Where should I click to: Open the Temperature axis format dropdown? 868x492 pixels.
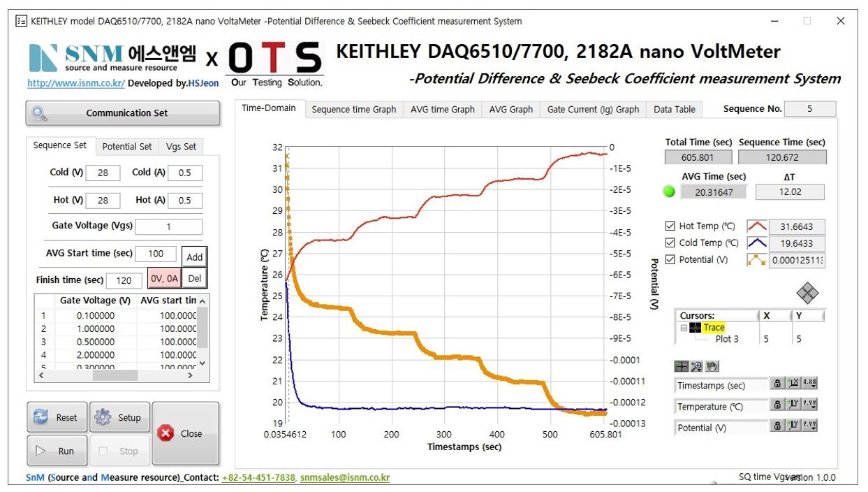809,405
